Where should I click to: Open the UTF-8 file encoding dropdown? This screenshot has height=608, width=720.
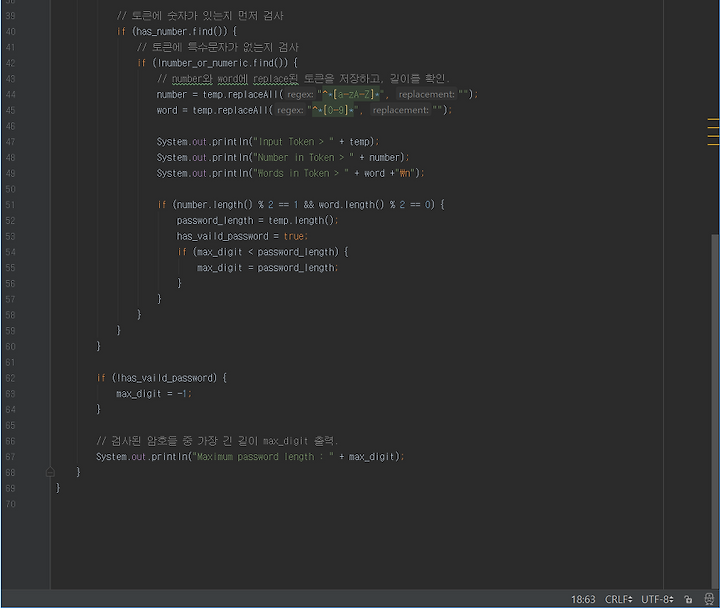tap(657, 599)
